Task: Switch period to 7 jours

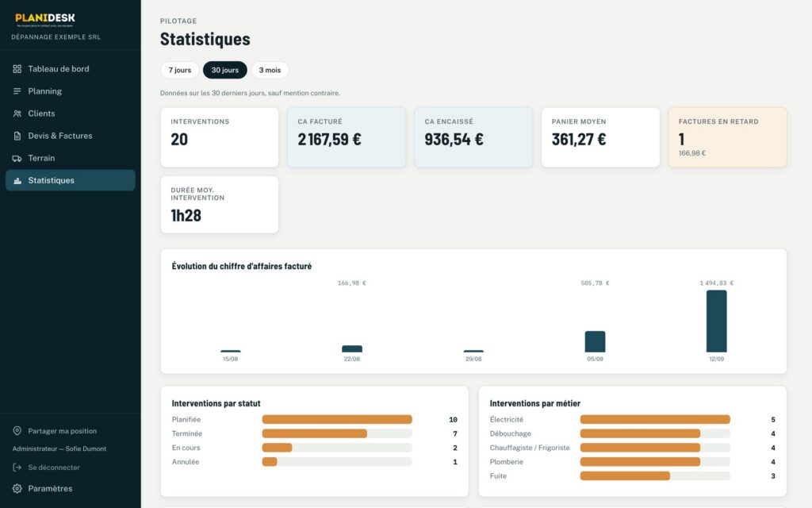Action: click(x=180, y=70)
